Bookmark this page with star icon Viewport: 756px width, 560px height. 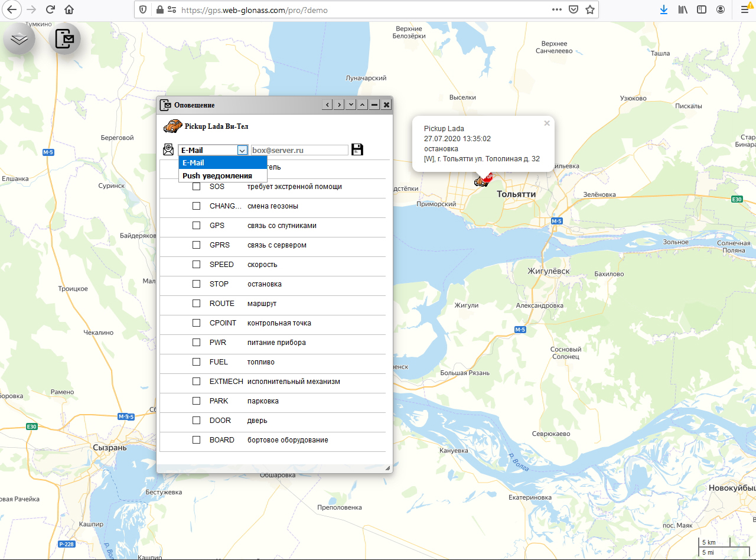tap(589, 9)
